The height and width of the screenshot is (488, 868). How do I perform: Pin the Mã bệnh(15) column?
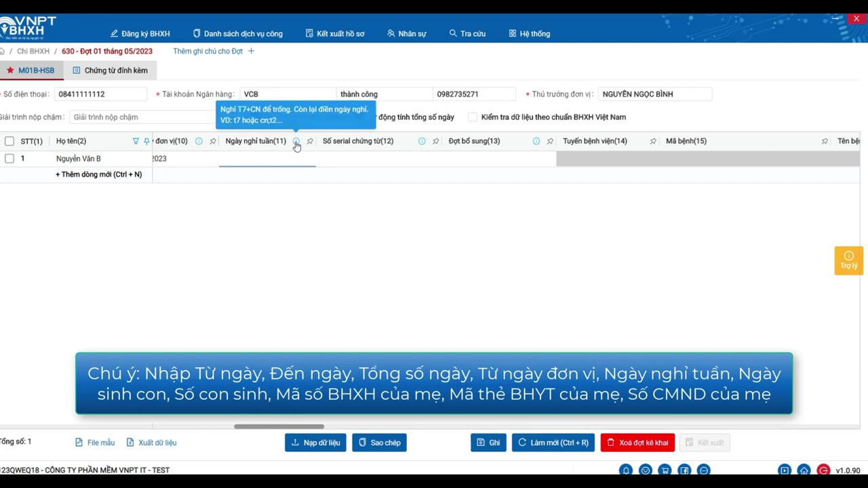coord(825,141)
